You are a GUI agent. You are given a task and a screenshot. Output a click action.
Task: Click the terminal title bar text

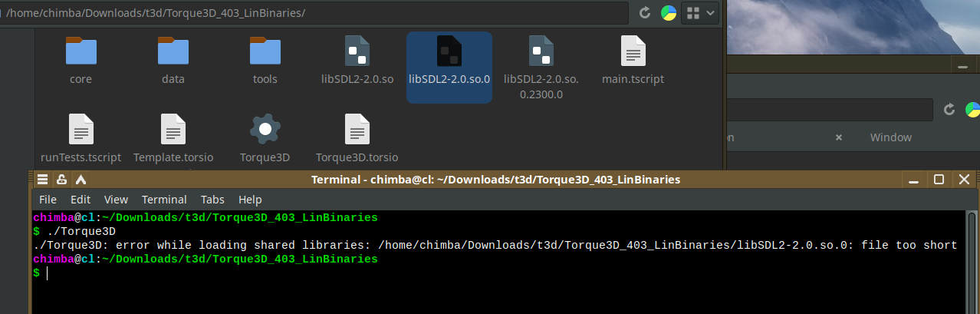[495, 180]
